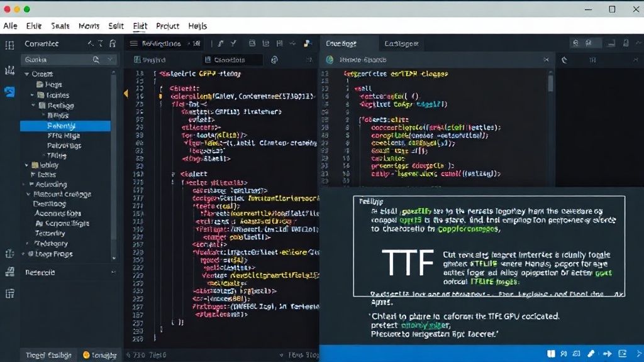Collapse the top root folder in the tree
The height and width of the screenshot is (362, 644).
pyautogui.click(x=26, y=74)
